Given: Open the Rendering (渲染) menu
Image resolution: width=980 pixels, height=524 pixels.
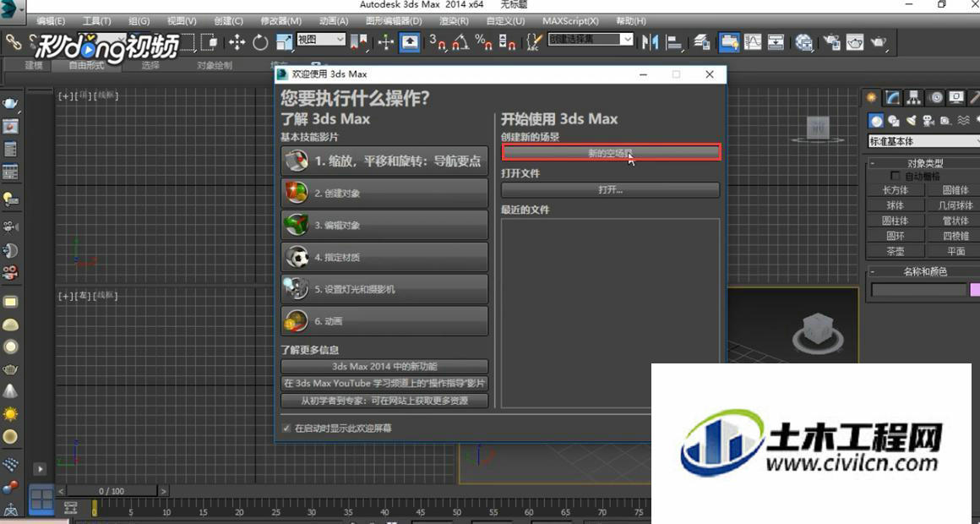Looking at the screenshot, I should pyautogui.click(x=454, y=20).
